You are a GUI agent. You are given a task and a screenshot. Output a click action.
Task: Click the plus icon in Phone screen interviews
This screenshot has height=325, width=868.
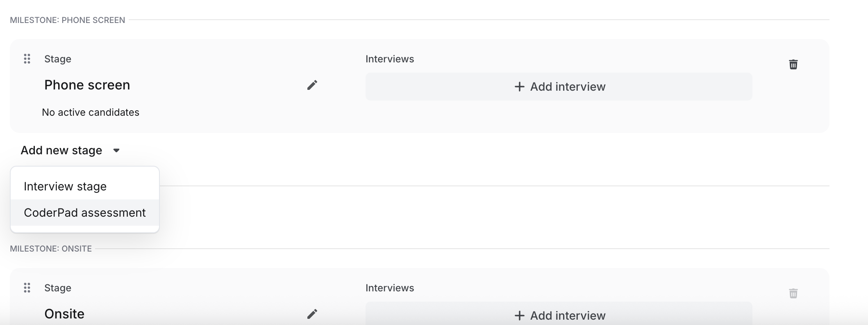520,87
